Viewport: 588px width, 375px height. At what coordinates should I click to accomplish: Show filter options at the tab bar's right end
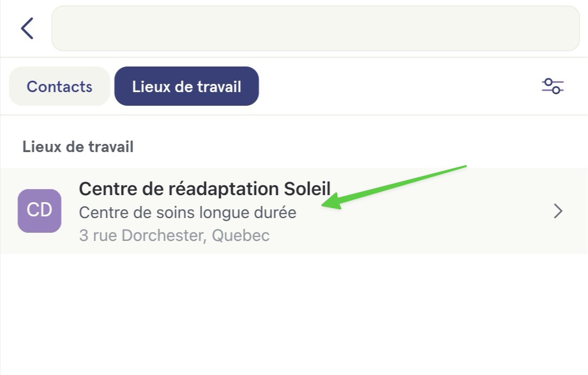[x=553, y=86]
